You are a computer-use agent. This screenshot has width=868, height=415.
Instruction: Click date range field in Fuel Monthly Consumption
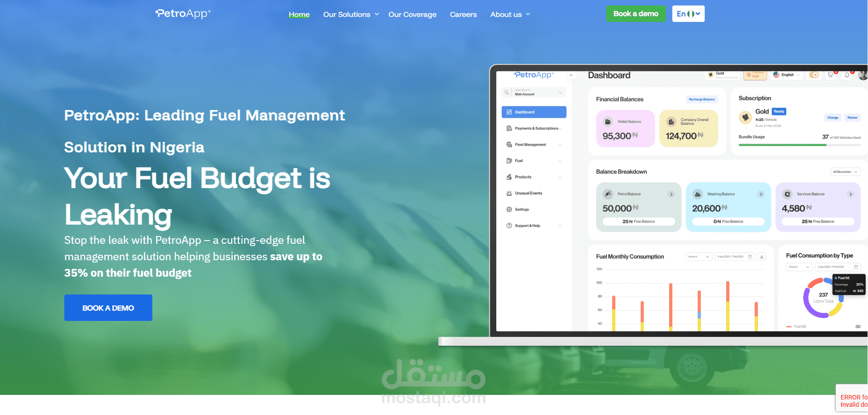[735, 257]
